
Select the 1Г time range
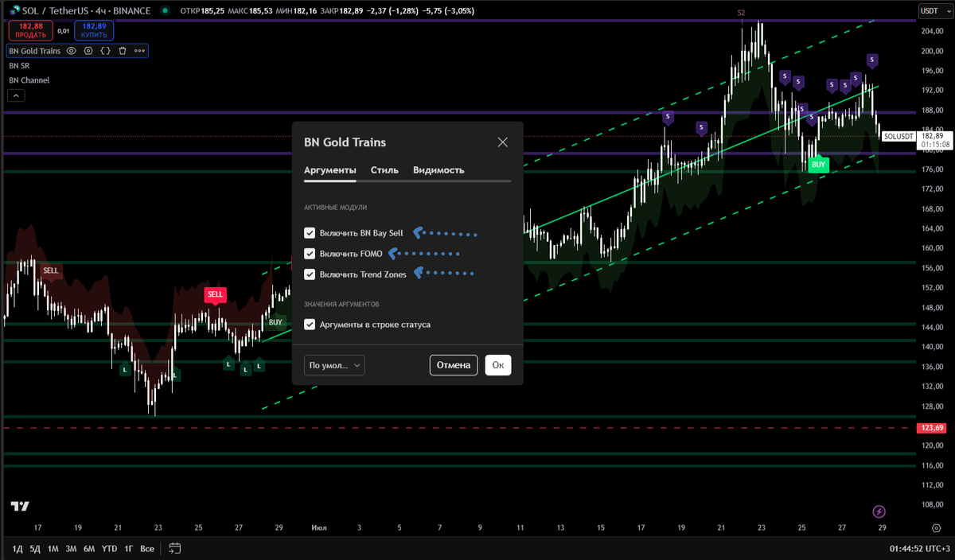(x=128, y=548)
